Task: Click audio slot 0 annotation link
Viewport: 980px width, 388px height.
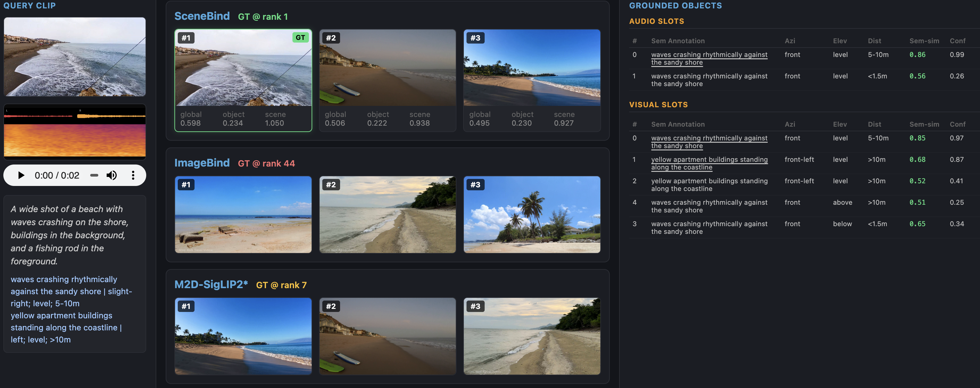Action: pyautogui.click(x=709, y=59)
